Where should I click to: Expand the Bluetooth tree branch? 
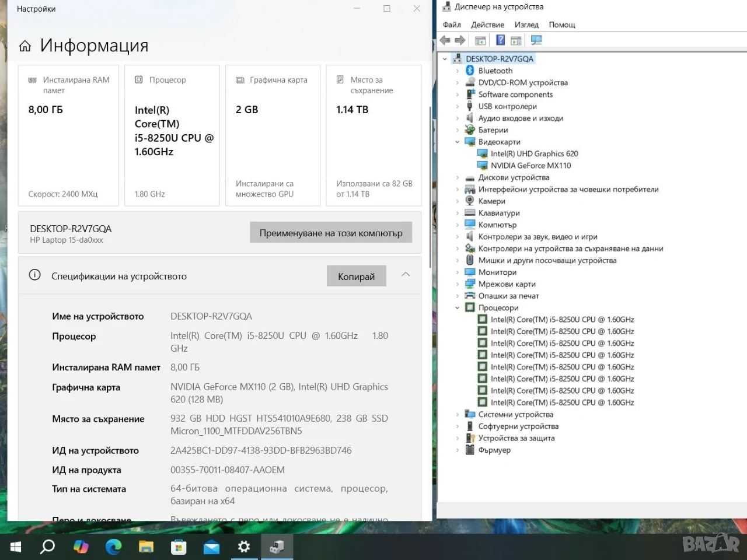tap(457, 71)
